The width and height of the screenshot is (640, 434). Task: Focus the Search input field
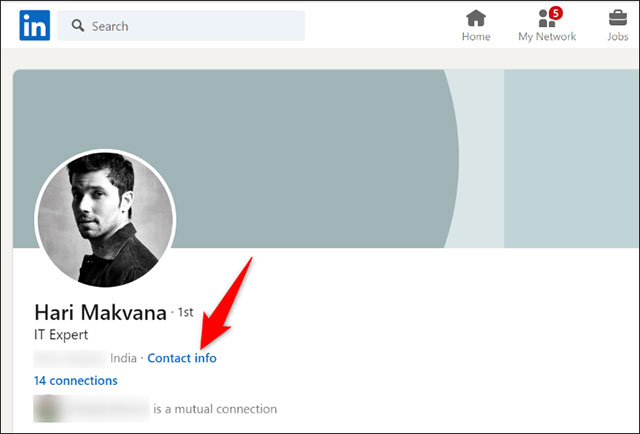(x=190, y=26)
